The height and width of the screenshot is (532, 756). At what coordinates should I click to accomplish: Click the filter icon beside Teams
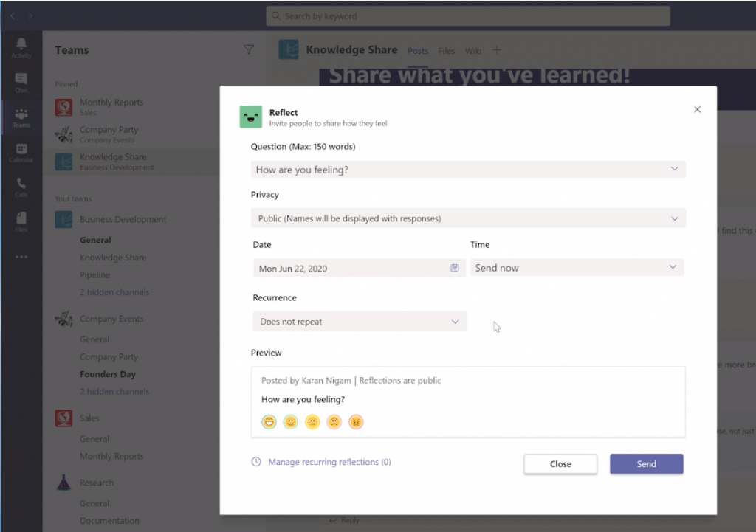point(249,50)
